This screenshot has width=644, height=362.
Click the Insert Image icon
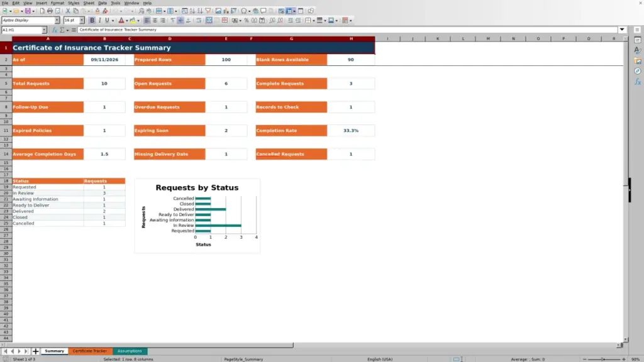pyautogui.click(x=218, y=11)
